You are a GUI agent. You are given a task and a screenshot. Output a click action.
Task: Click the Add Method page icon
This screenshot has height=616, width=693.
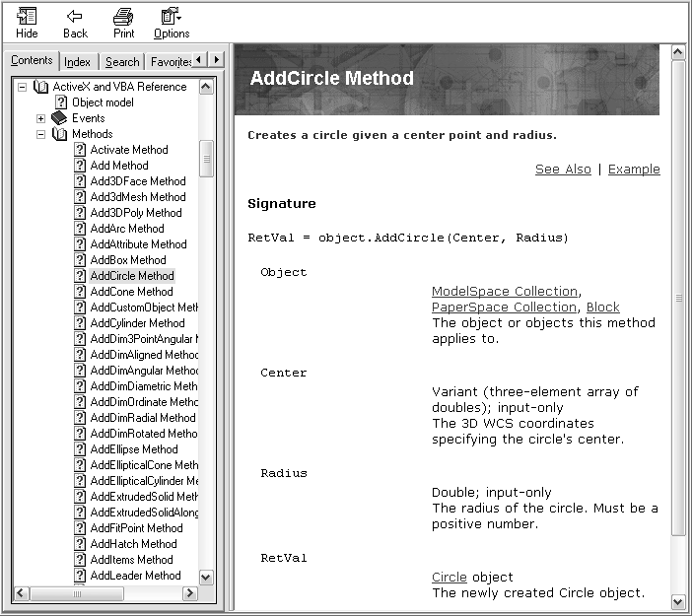coord(80,166)
